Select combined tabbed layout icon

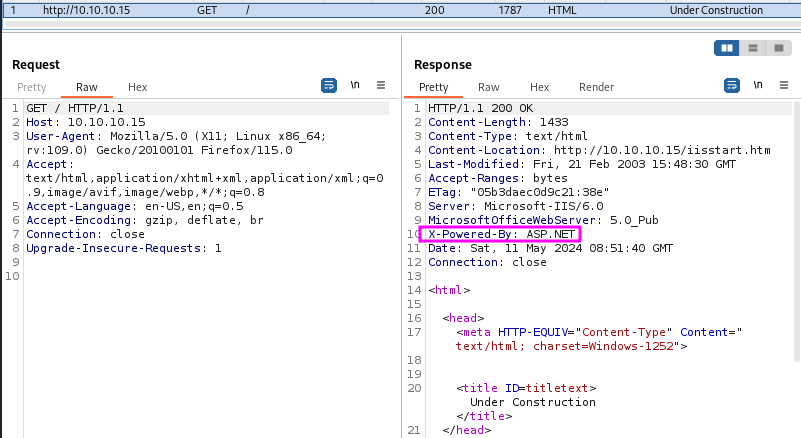click(x=779, y=48)
